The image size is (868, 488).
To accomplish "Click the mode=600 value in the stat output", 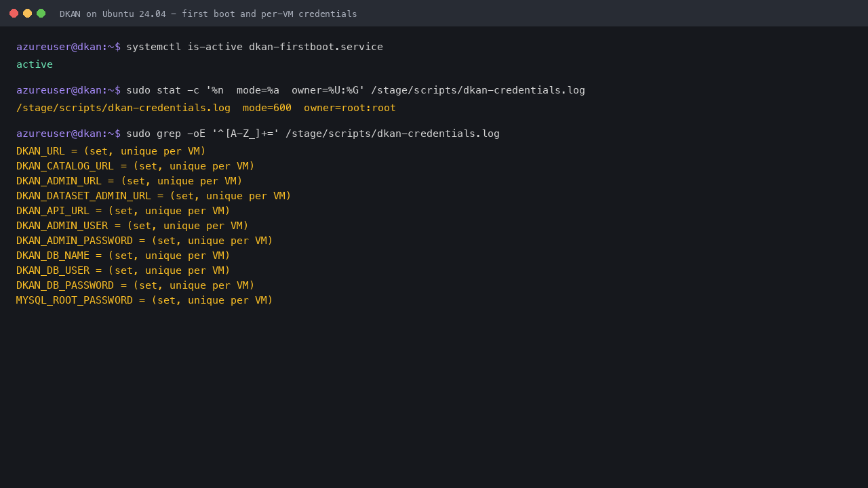I will [267, 108].
